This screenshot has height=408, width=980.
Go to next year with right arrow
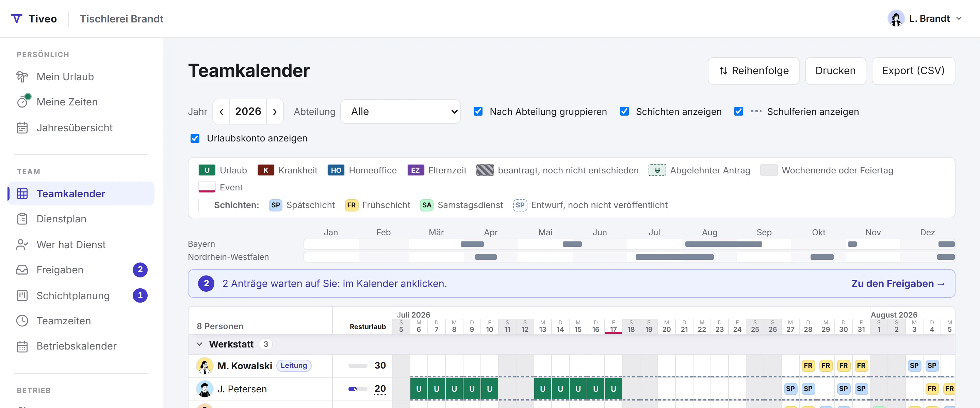click(x=275, y=112)
